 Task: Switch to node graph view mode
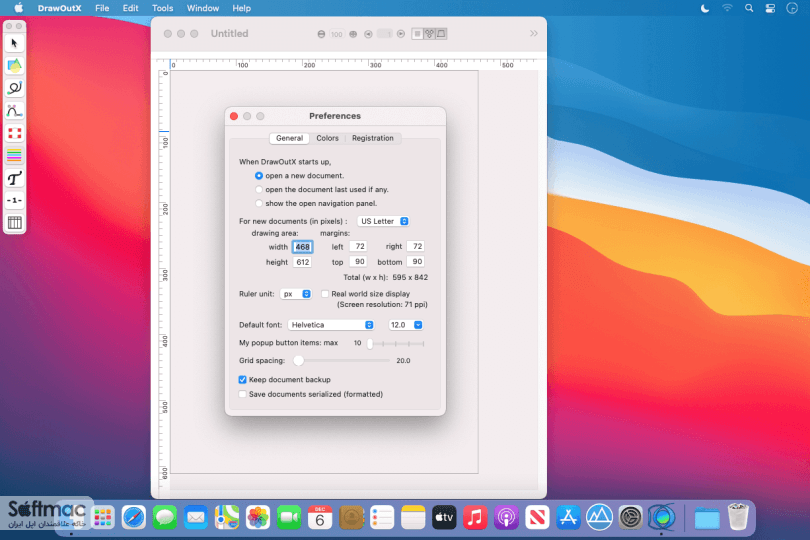pos(429,34)
